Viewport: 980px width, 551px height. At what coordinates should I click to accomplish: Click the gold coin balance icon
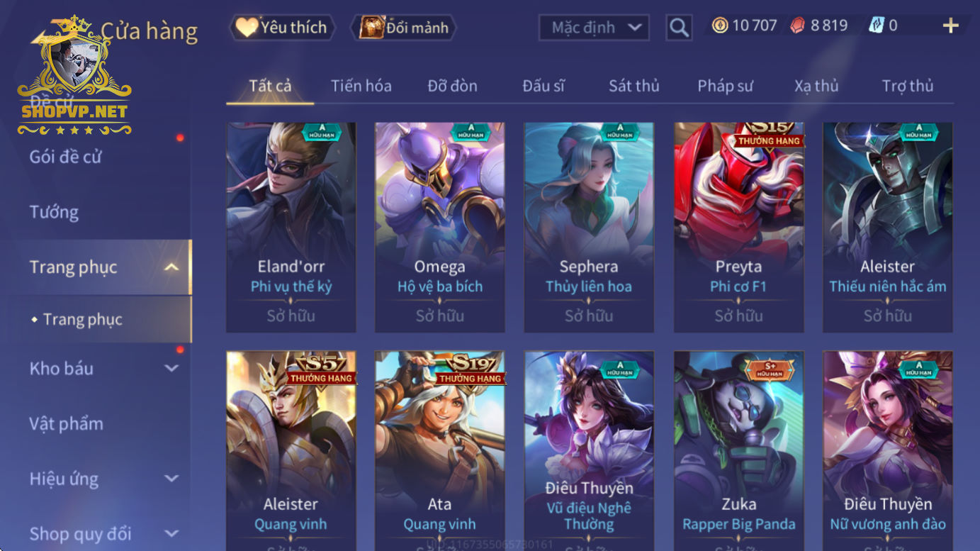(x=720, y=26)
